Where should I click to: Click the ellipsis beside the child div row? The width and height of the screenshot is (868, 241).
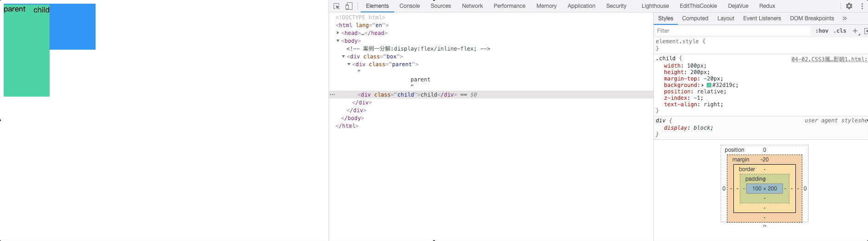pos(333,95)
